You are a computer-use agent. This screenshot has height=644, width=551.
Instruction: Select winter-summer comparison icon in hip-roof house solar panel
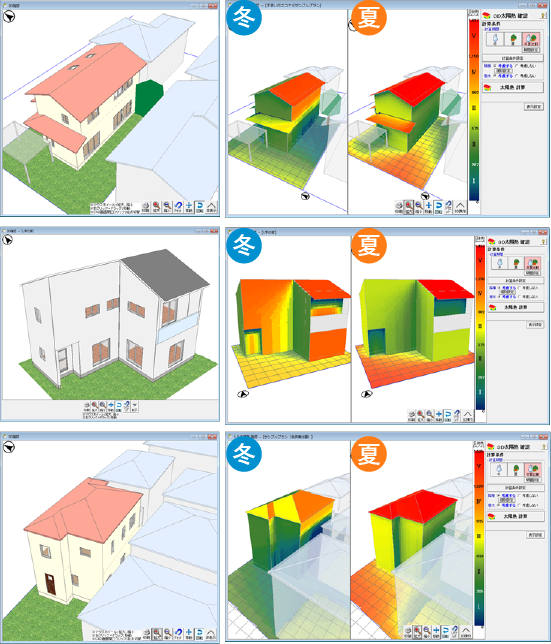coord(533,470)
